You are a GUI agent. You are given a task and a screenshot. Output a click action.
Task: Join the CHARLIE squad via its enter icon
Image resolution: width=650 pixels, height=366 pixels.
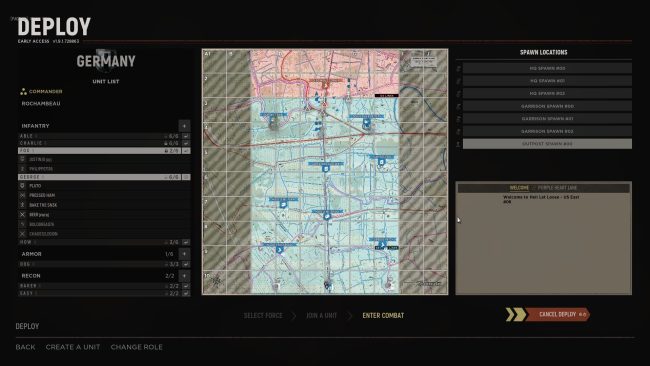(186, 143)
